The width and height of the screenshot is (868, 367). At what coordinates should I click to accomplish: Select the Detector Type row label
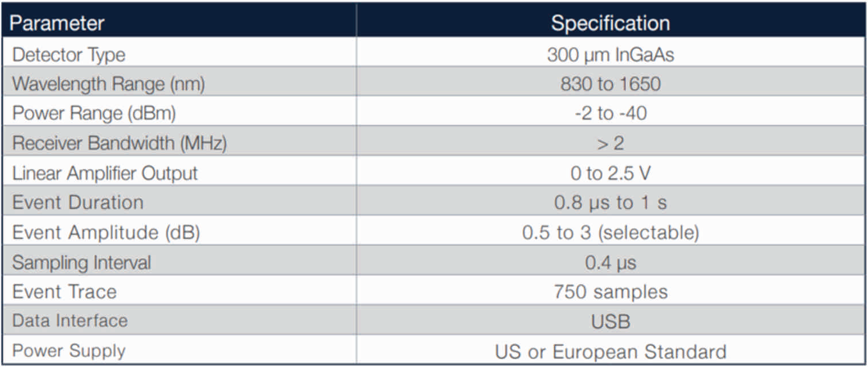pos(68,55)
